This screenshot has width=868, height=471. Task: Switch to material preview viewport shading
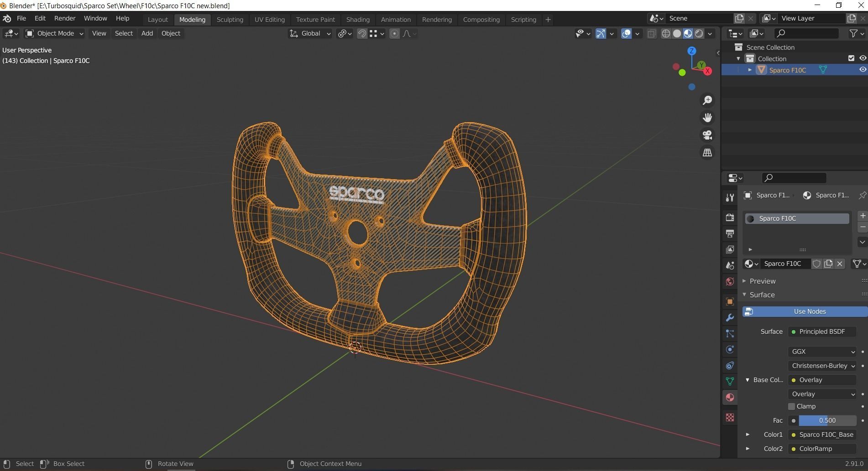point(688,33)
